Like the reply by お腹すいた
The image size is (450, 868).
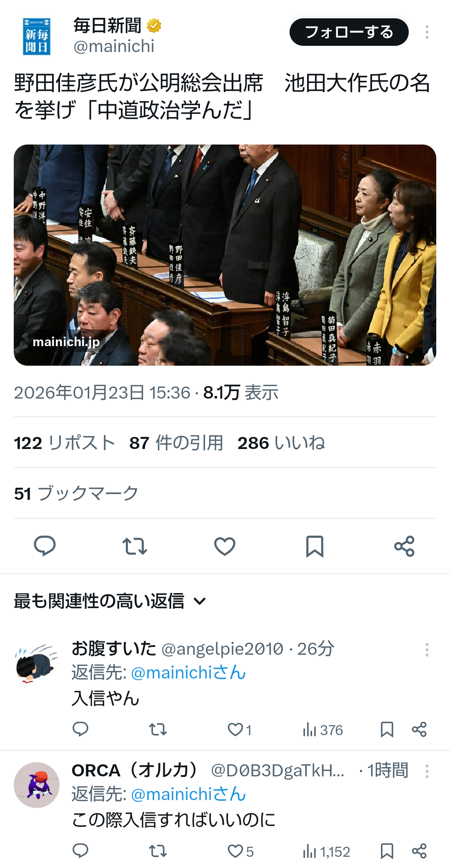(239, 730)
